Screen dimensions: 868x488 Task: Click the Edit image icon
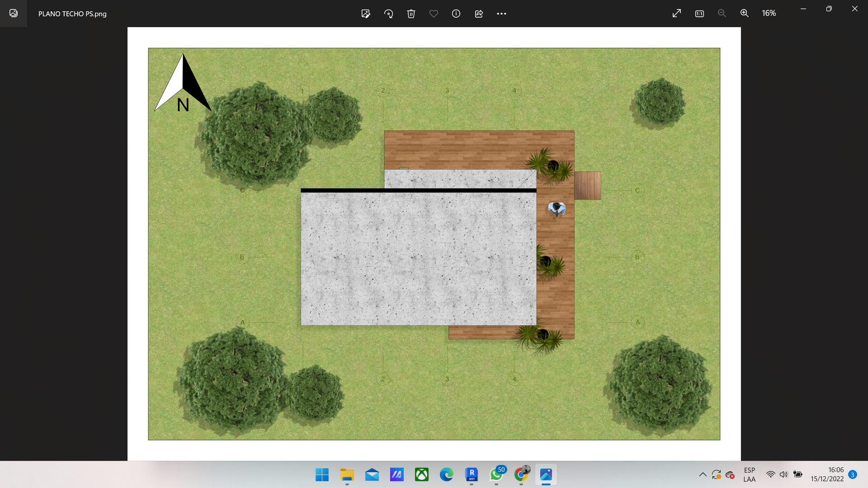pyautogui.click(x=366, y=14)
